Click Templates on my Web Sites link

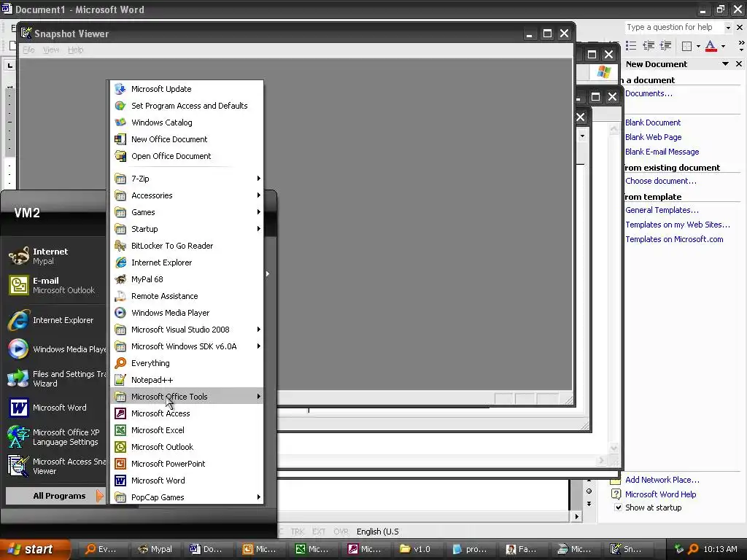[678, 225]
